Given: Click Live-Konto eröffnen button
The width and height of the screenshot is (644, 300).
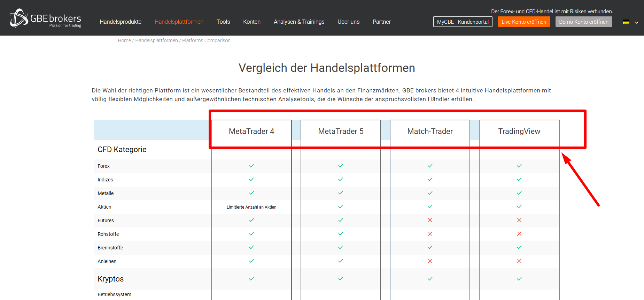Looking at the screenshot, I should coord(524,22).
